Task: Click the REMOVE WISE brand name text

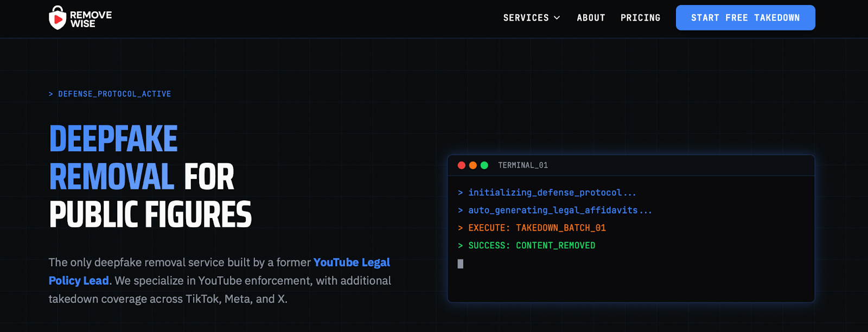Action: pyautogui.click(x=91, y=19)
